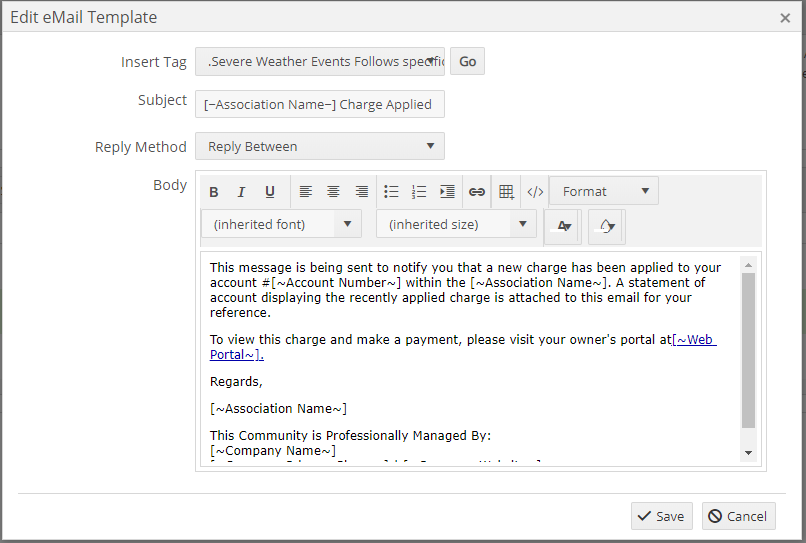This screenshot has height=543, width=806.
Task: Open the Reply Method dropdown
Action: 320,147
